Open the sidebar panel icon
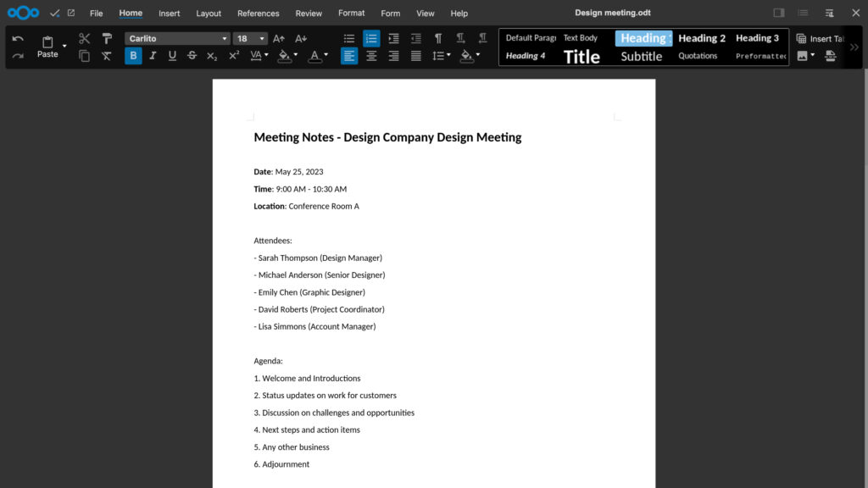The image size is (868, 488). click(x=779, y=13)
